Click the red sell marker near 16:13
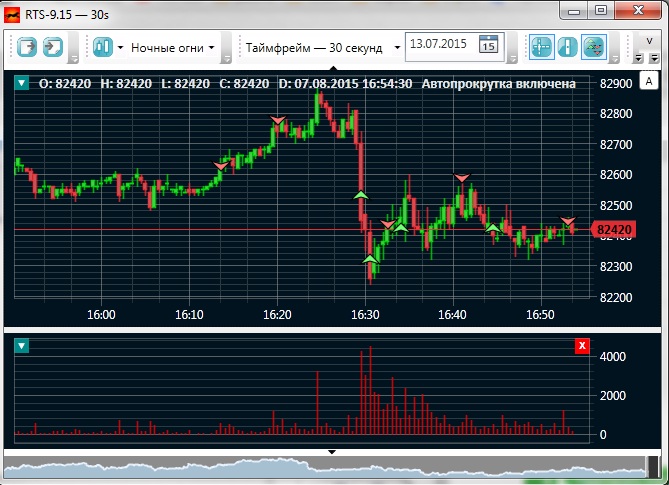Image resolution: width=669 pixels, height=485 pixels. 221,166
